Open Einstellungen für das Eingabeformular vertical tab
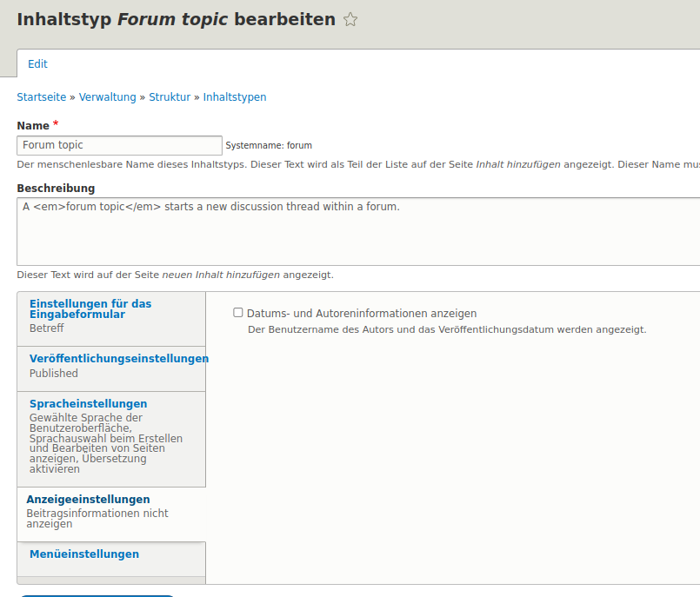Screen dimensions: 700x597 pyautogui.click(x=90, y=308)
